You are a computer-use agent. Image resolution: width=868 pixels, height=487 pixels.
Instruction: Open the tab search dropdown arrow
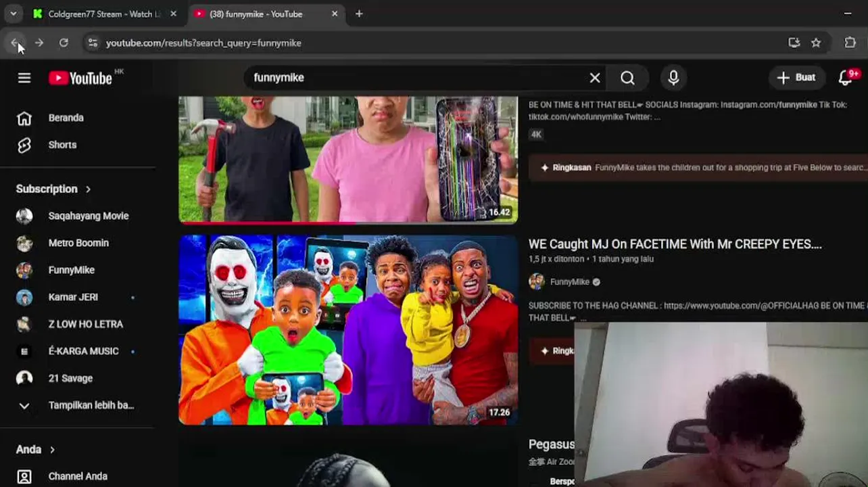click(13, 14)
